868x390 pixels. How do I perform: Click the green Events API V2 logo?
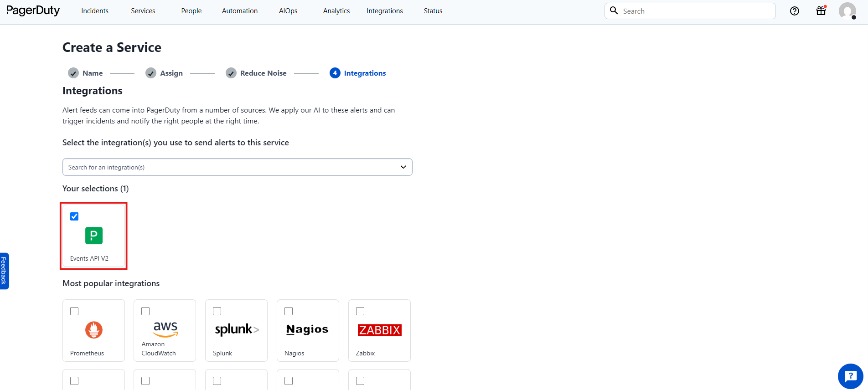click(94, 236)
